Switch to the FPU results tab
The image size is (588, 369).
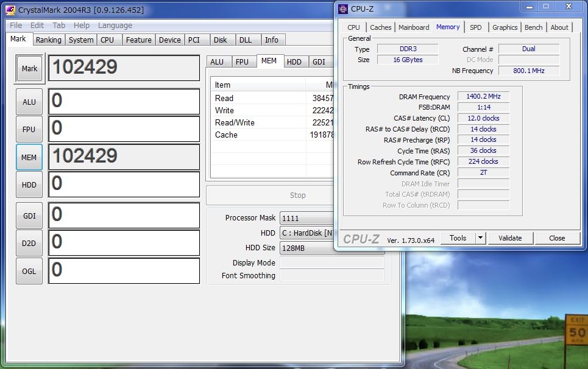pyautogui.click(x=242, y=61)
